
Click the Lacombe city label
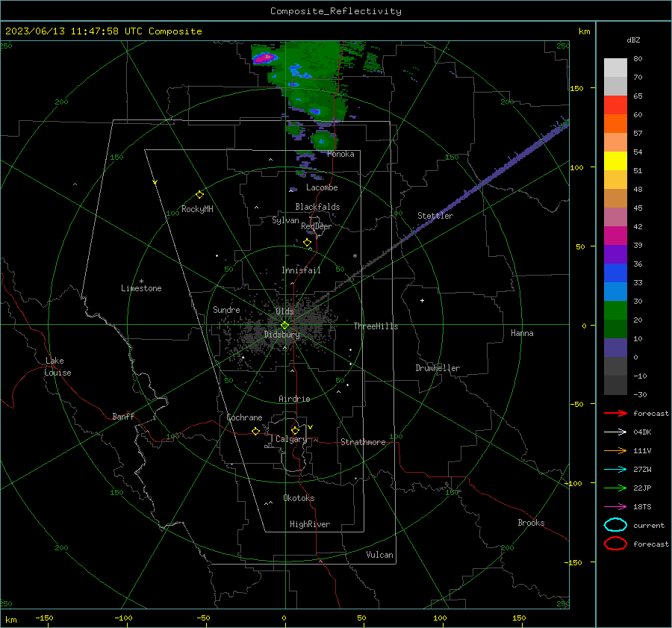click(322, 187)
